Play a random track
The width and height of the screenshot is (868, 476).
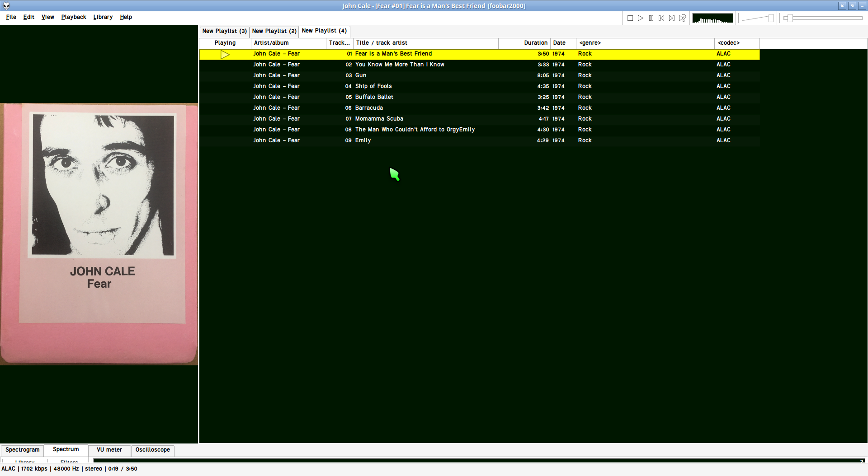(x=682, y=18)
